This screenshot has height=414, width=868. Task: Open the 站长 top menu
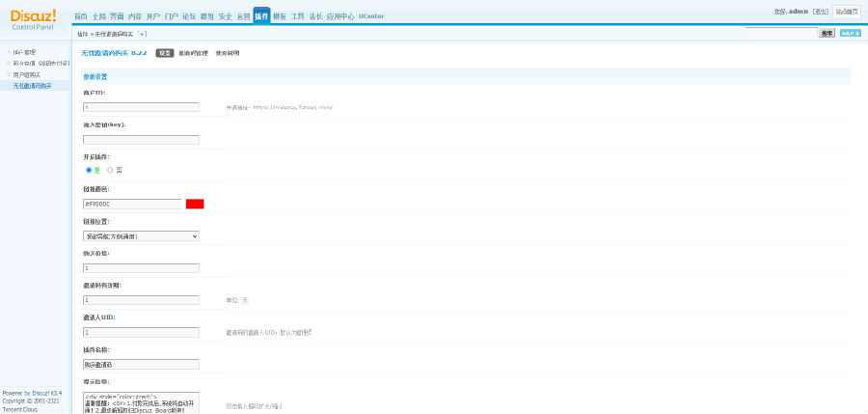315,16
